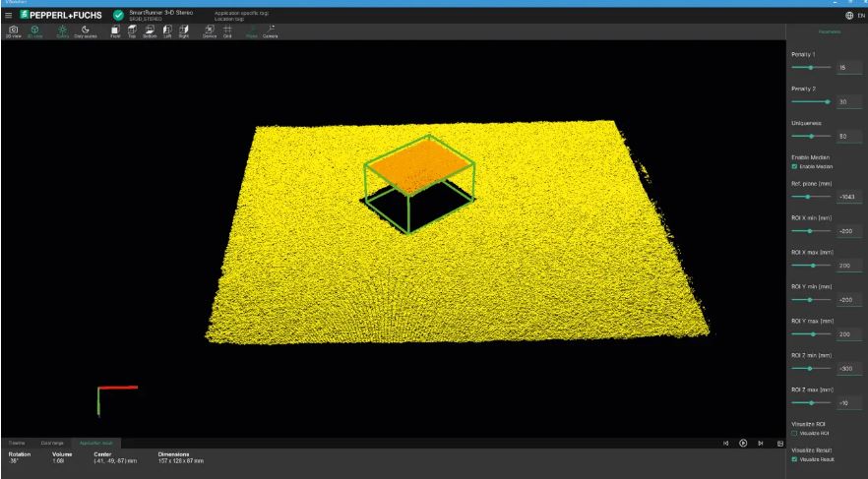
Task: Click the Application specific tag label
Action: pyautogui.click(x=241, y=13)
